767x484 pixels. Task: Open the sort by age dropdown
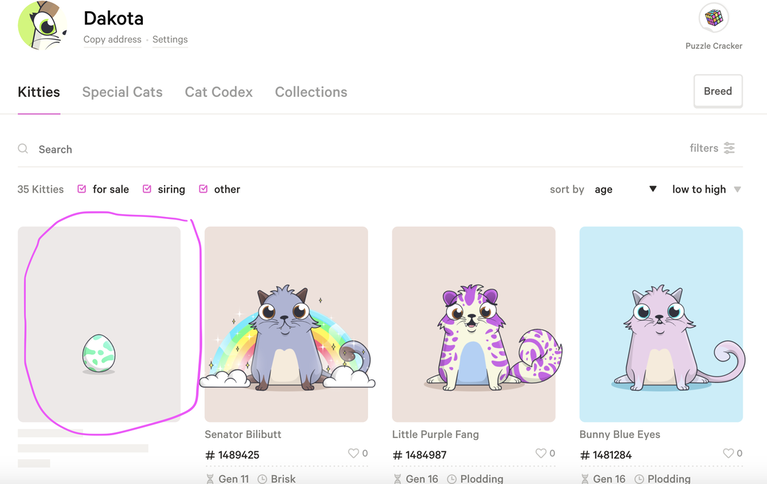(x=626, y=189)
